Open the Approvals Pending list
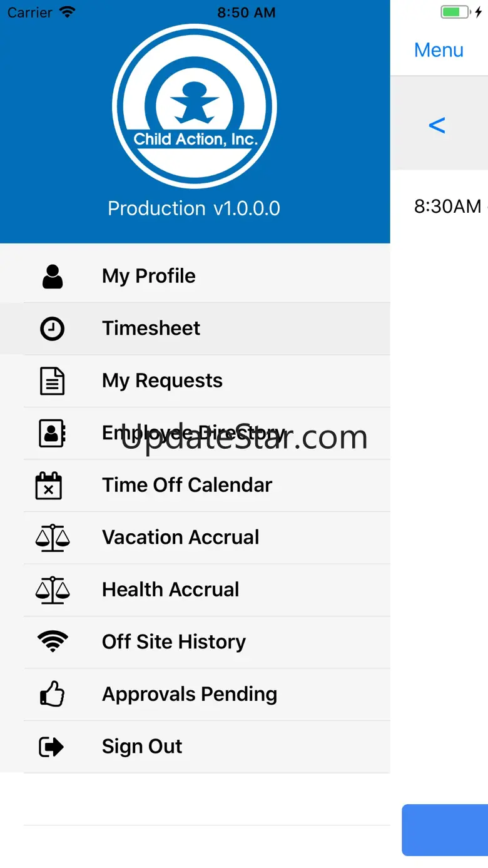This screenshot has width=488, height=868. pyautogui.click(x=190, y=694)
